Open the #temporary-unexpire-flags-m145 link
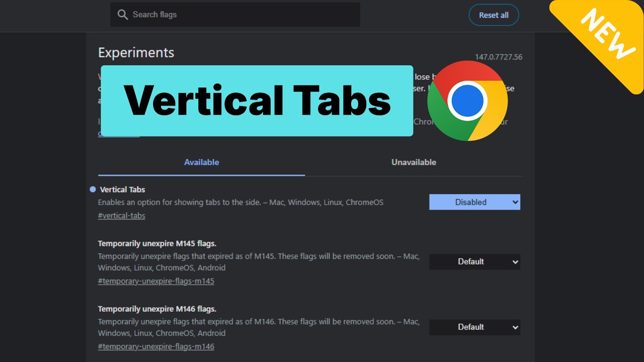644x362 pixels. [x=156, y=281]
